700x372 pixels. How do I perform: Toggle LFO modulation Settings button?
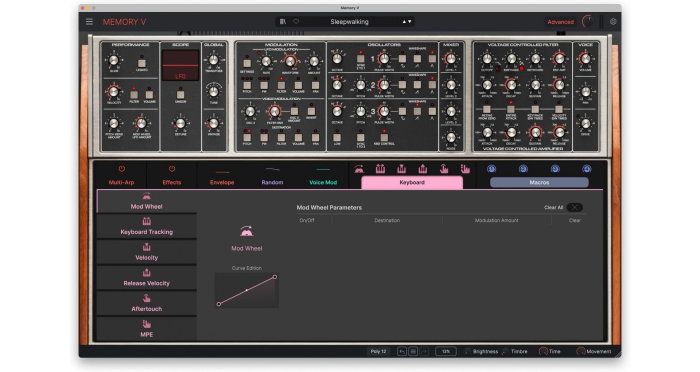pyautogui.click(x=247, y=63)
